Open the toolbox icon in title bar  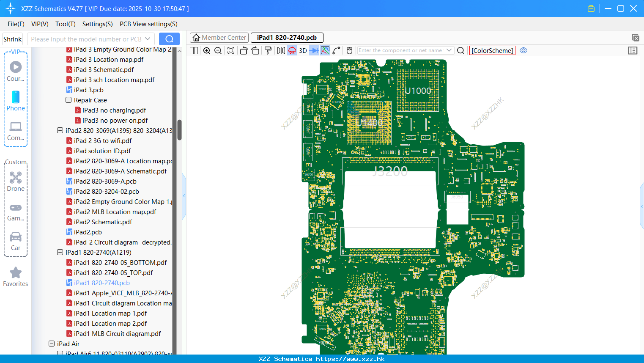591,8
